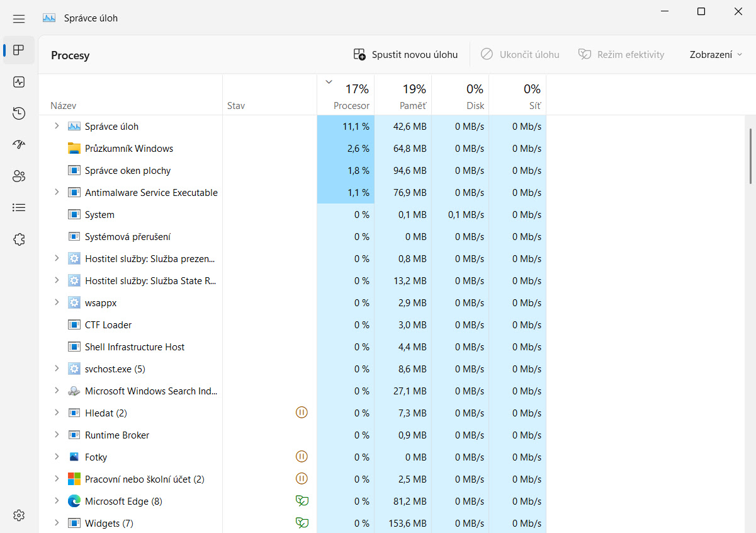This screenshot has height=533, width=756.
Task: Expand the Fotky process group
Action: [x=57, y=457]
